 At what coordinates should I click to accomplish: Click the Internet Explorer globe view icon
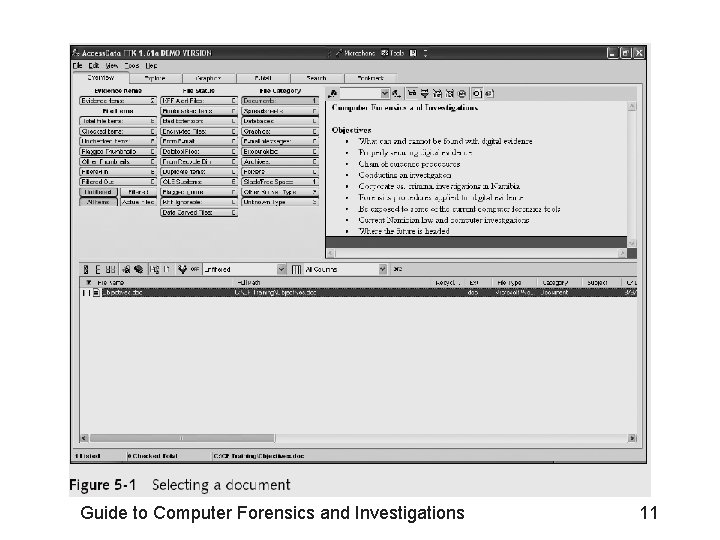pos(462,94)
